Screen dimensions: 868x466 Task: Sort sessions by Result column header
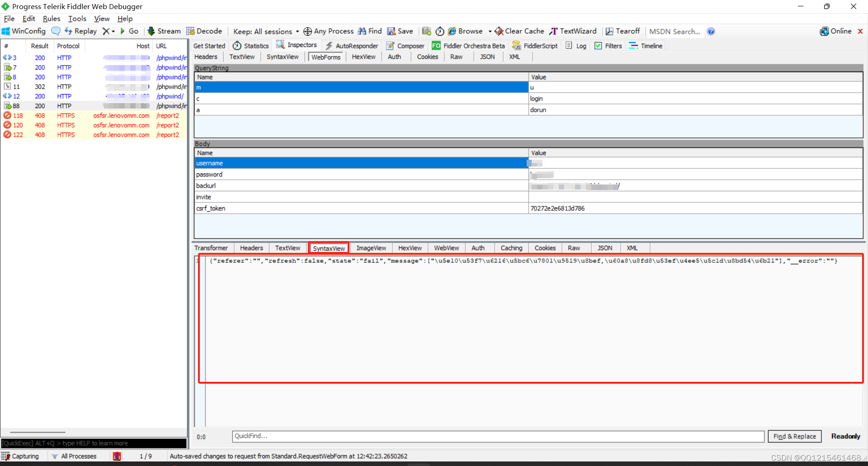coord(40,46)
